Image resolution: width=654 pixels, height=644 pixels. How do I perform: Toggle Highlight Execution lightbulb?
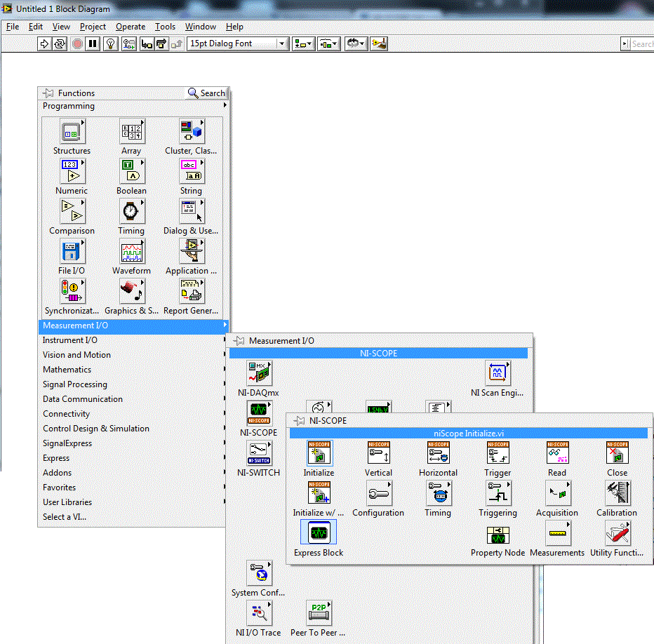(x=111, y=43)
